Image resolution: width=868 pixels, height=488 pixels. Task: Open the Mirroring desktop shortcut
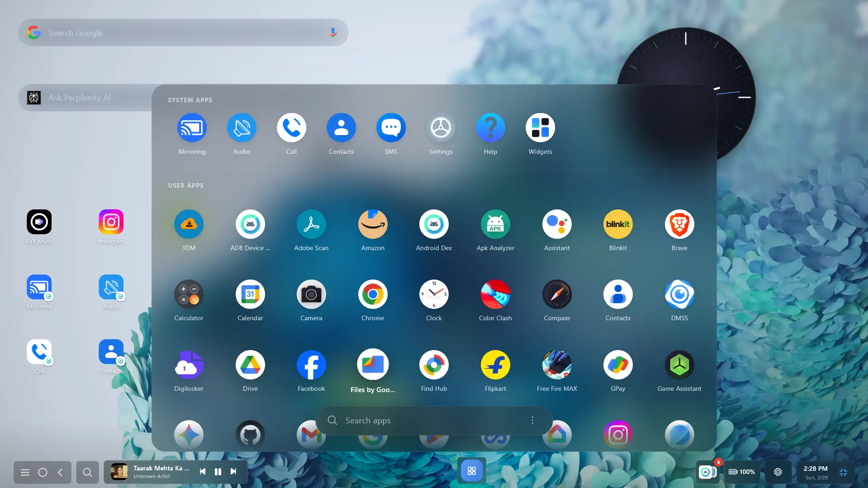[39, 287]
